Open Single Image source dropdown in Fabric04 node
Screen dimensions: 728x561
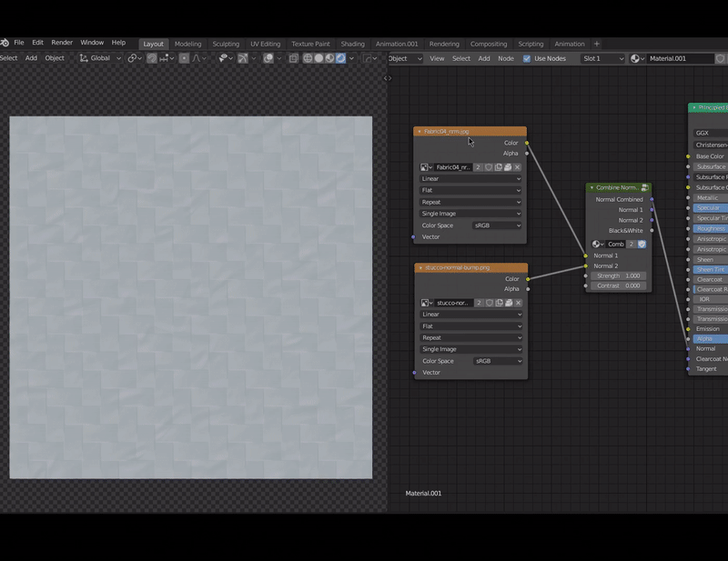(470, 214)
